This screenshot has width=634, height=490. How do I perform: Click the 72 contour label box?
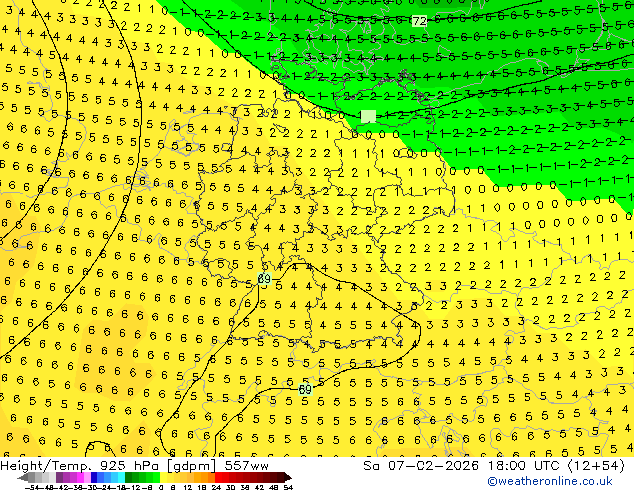pos(419,21)
